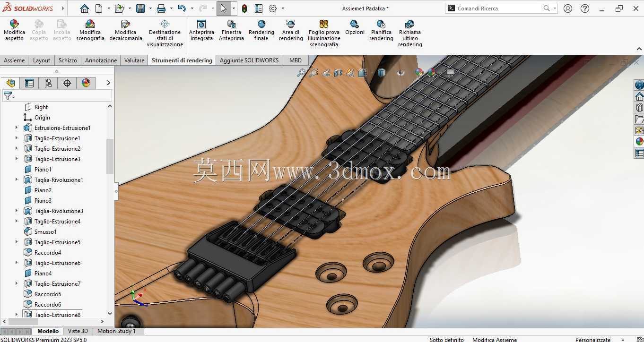Start Rendering finale
644x342 pixels.
point(261,30)
